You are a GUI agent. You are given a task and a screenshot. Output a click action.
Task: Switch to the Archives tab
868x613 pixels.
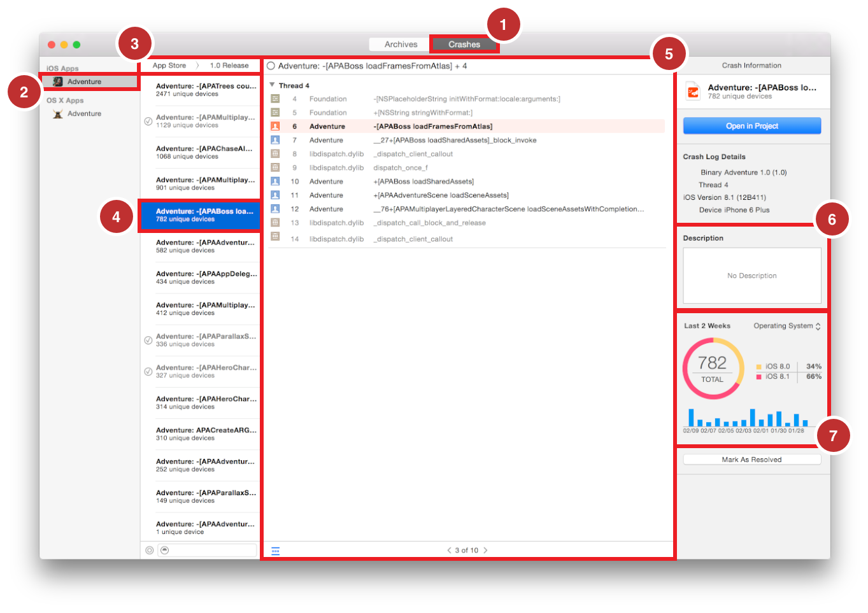(401, 45)
